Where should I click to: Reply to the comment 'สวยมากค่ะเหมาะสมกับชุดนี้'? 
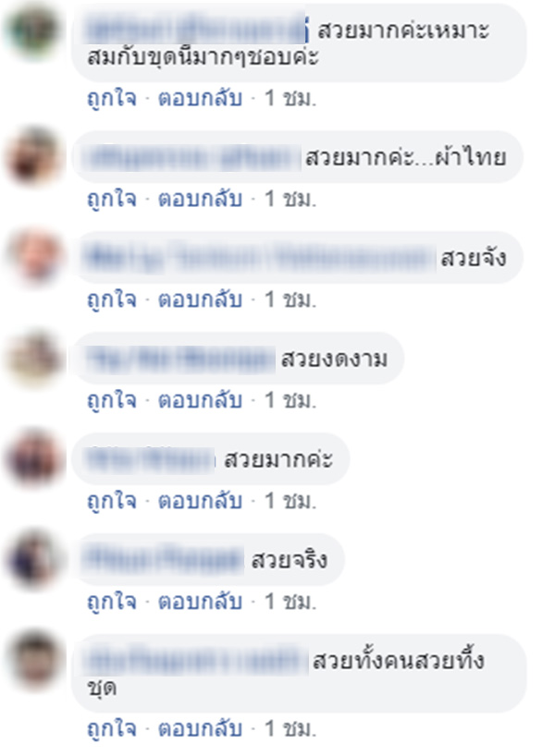point(200,98)
